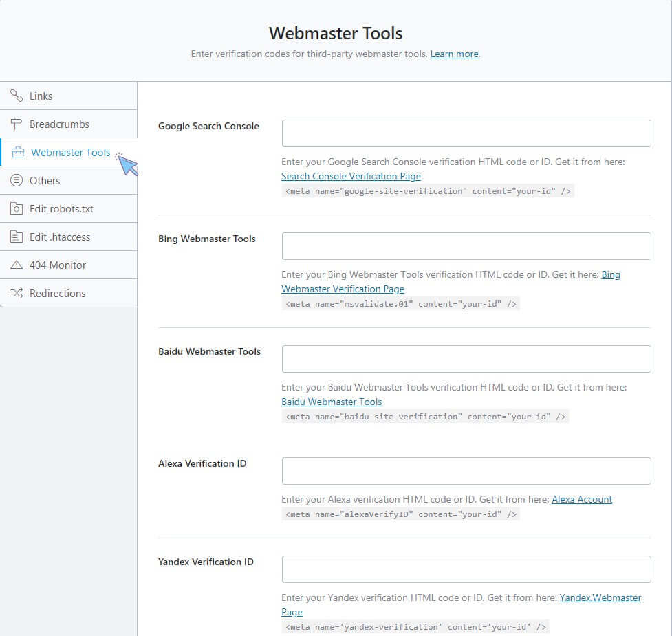Click the Edit robots.txt file icon
Viewport: 672px width, 636px height.
pyautogui.click(x=17, y=208)
